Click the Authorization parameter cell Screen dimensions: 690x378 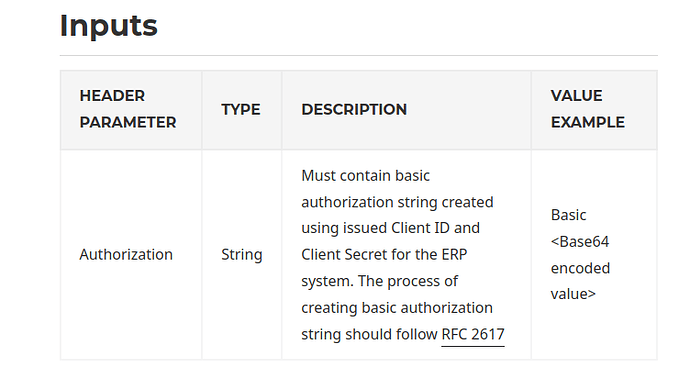pyautogui.click(x=131, y=255)
